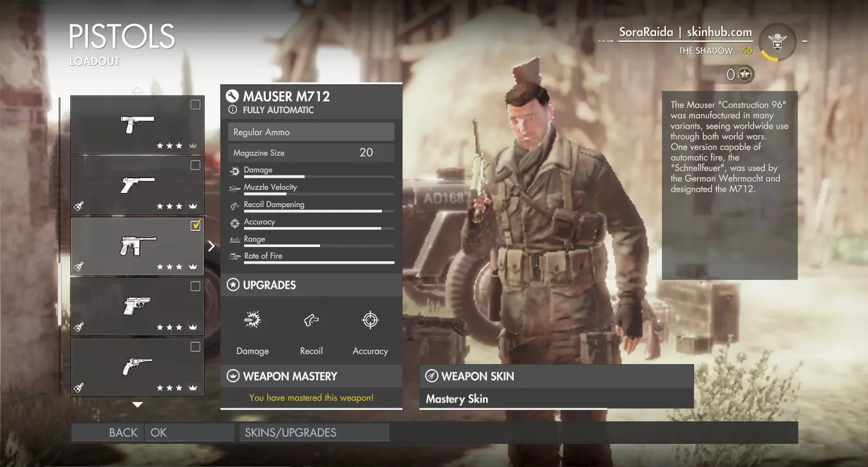Screen dimensions: 868x467
Task: Select the fourth pistol thumbnail in the list
Action: coord(137,306)
